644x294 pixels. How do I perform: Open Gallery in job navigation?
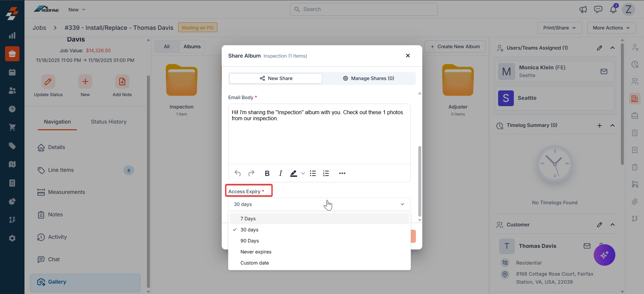(x=85, y=283)
